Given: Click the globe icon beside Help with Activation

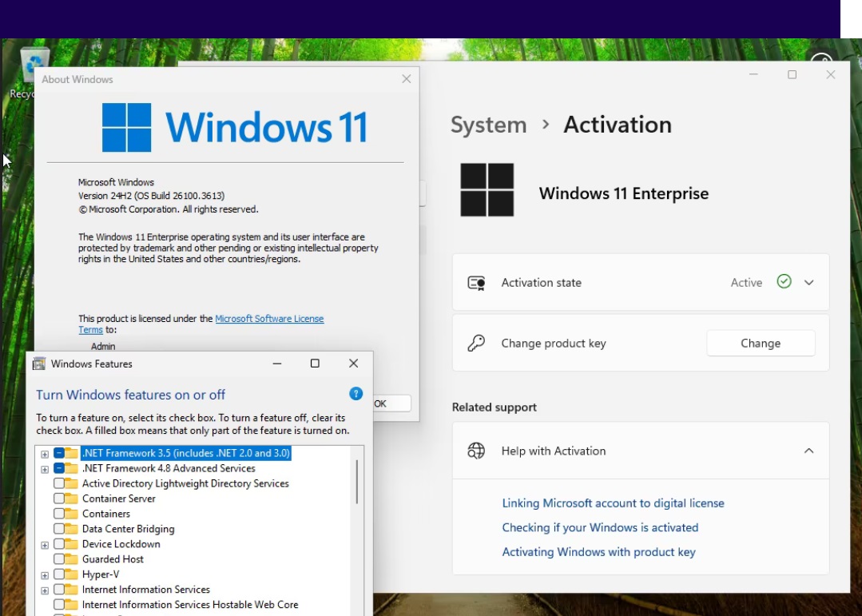Looking at the screenshot, I should click(x=476, y=451).
